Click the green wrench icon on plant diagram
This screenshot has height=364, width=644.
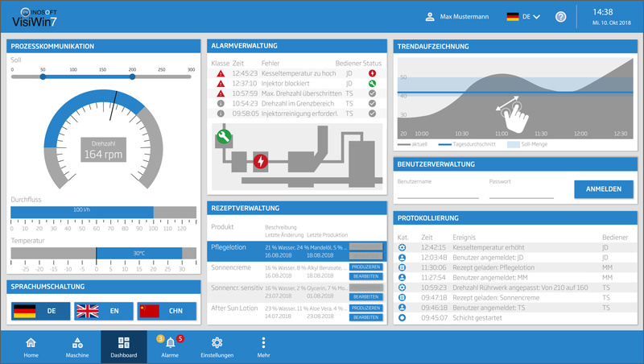222,139
